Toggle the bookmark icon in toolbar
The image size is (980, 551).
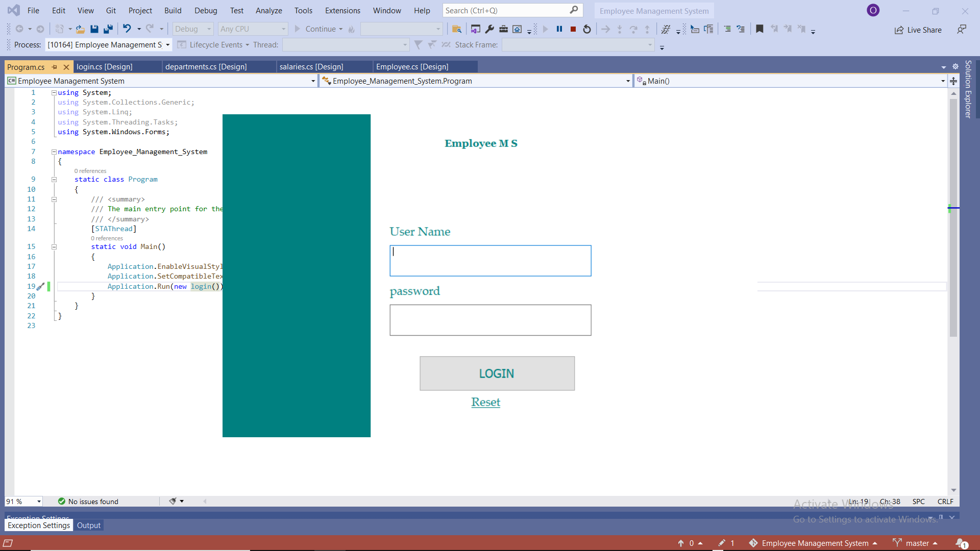click(x=759, y=29)
